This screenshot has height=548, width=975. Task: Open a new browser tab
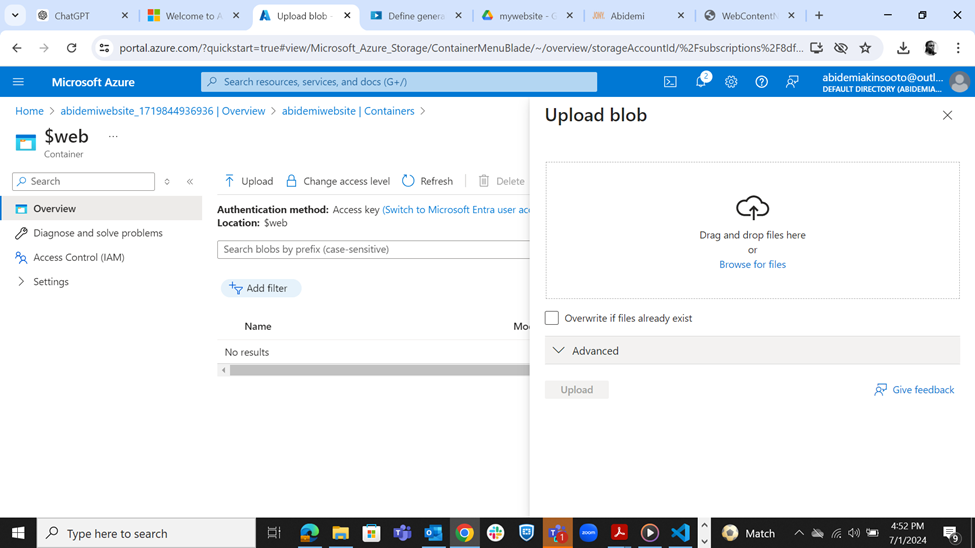(819, 16)
